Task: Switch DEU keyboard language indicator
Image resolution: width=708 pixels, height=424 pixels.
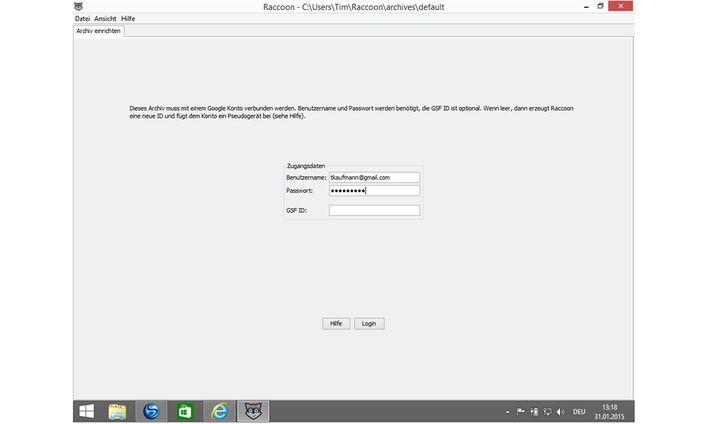Action: pyautogui.click(x=579, y=412)
